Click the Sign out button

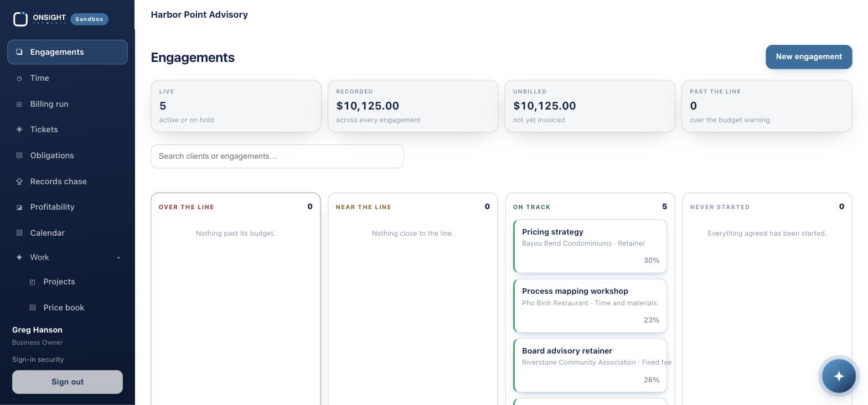pos(68,382)
